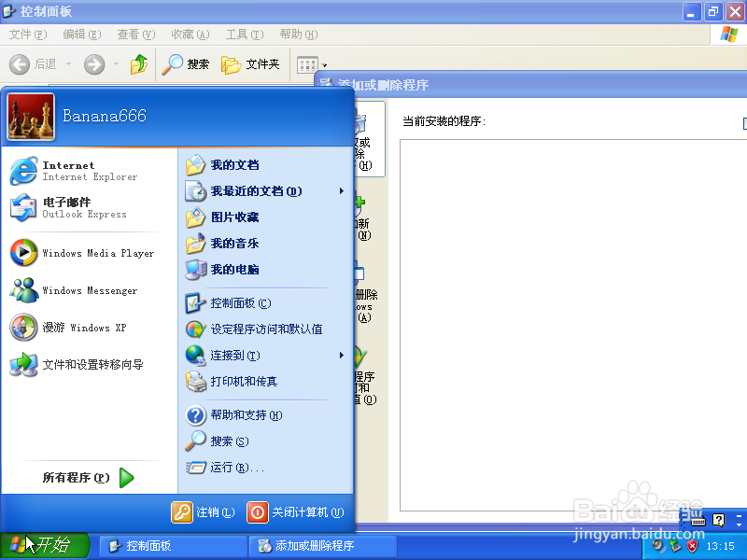Switch to Control Panel taskbar button
The width and height of the screenshot is (747, 560).
174,546
